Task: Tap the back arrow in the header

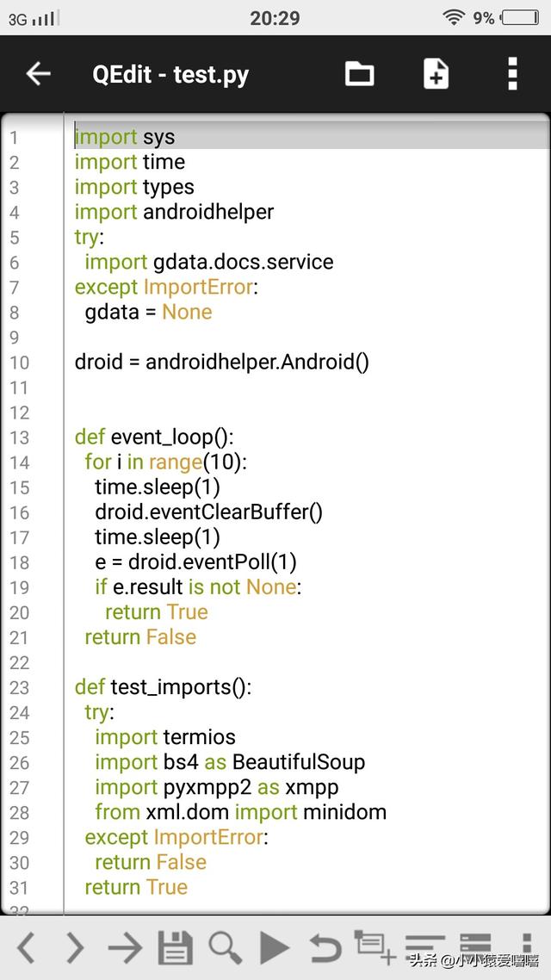Action: [x=39, y=74]
